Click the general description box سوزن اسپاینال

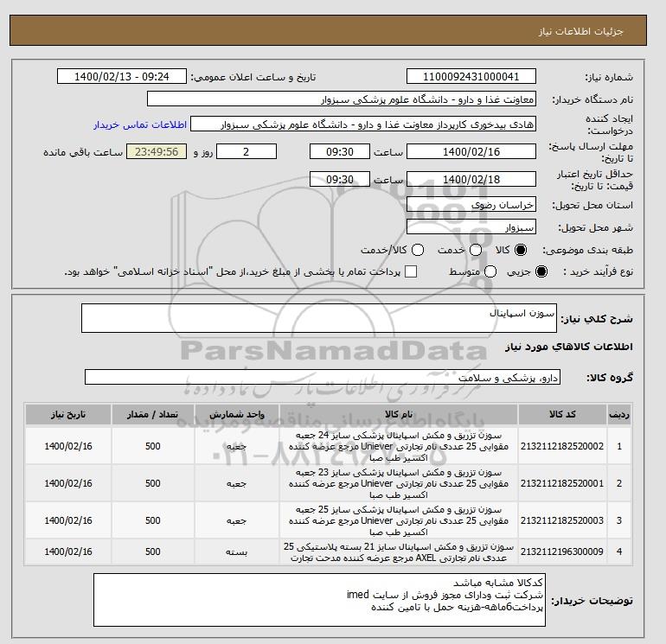[319, 318]
